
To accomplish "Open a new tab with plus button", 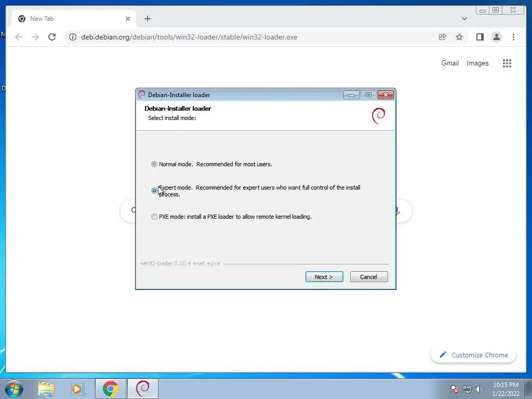I will click(147, 19).
